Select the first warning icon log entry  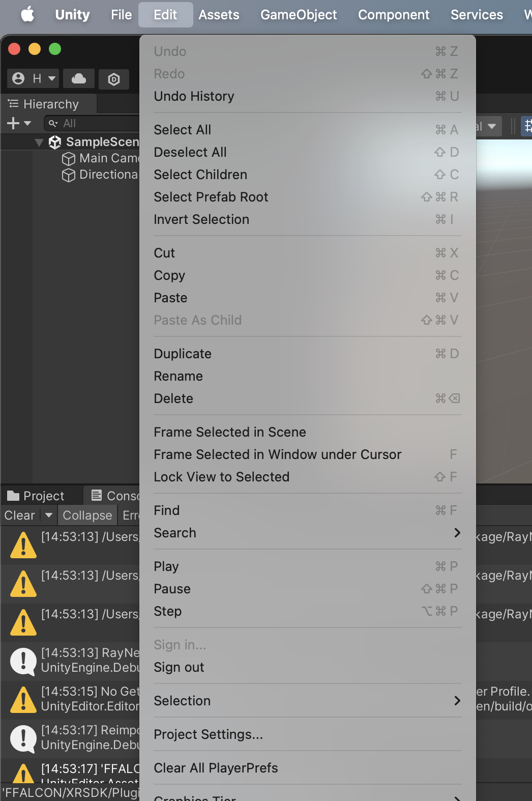pyautogui.click(x=23, y=545)
